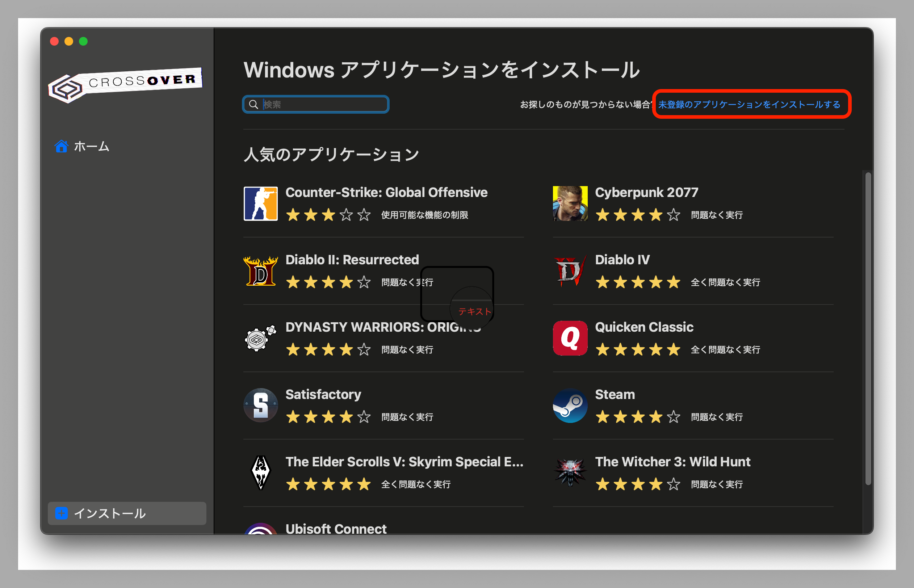914x588 pixels.
Task: Click the magnifier icon in the search bar
Action: tap(253, 104)
